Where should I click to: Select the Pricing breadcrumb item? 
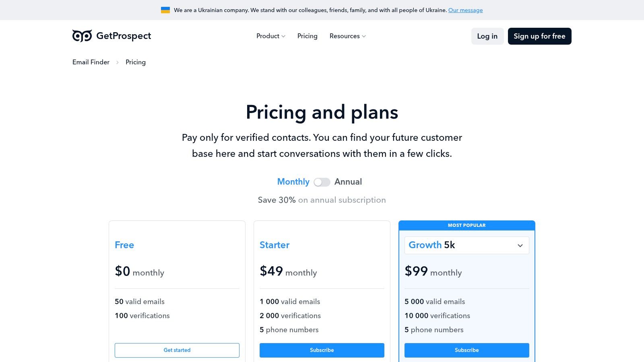[x=135, y=62]
